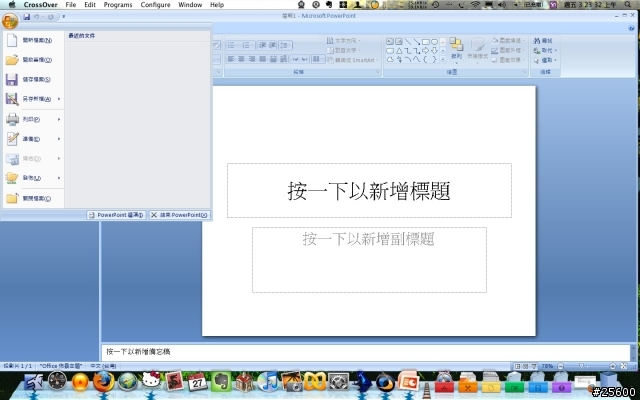Click the Find (尋找) button
Image resolution: width=640 pixels, height=400 pixels.
point(543,40)
